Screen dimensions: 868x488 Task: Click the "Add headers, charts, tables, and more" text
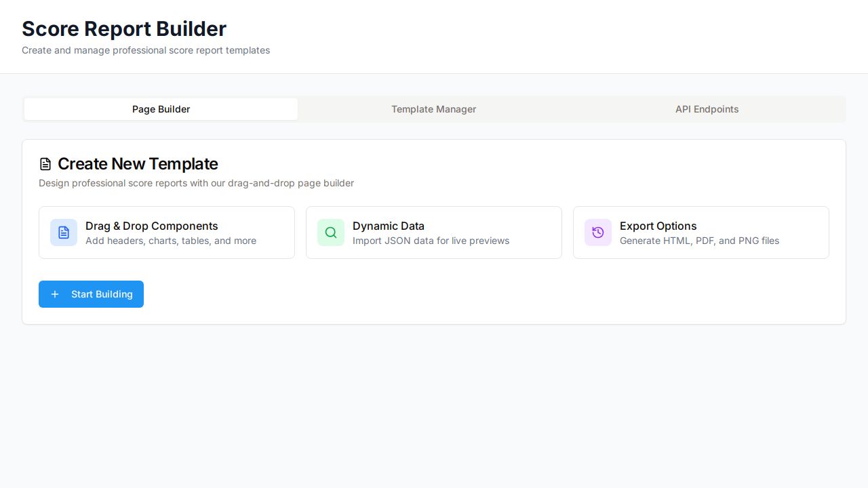171,241
